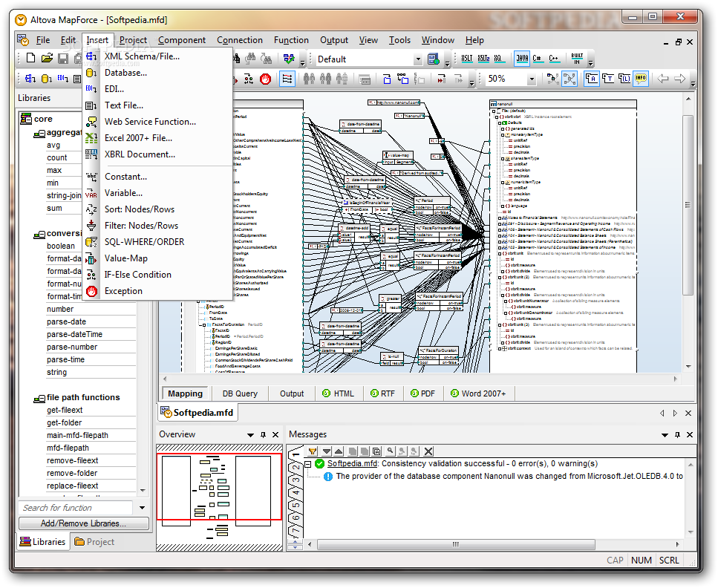Choose Database from Insert menu
718x588 pixels.
[x=158, y=73]
